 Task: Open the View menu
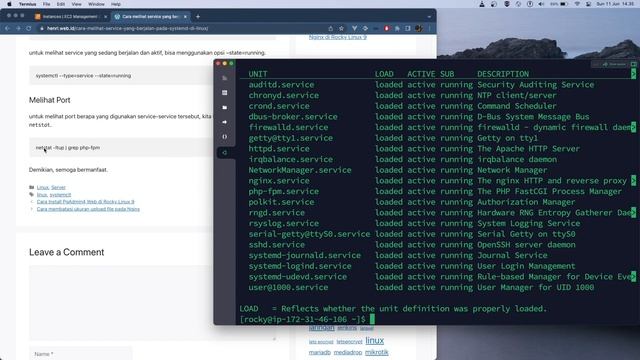[76, 4]
